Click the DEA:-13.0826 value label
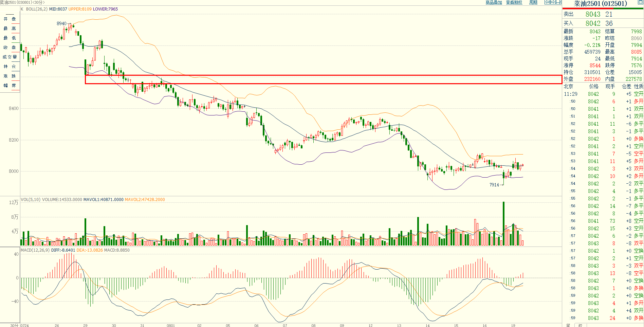 [x=90, y=250]
